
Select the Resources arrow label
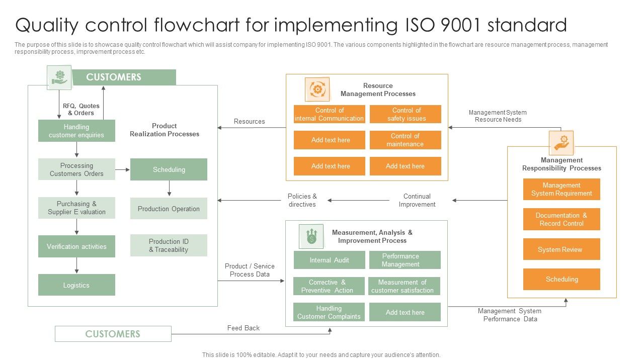click(x=249, y=121)
